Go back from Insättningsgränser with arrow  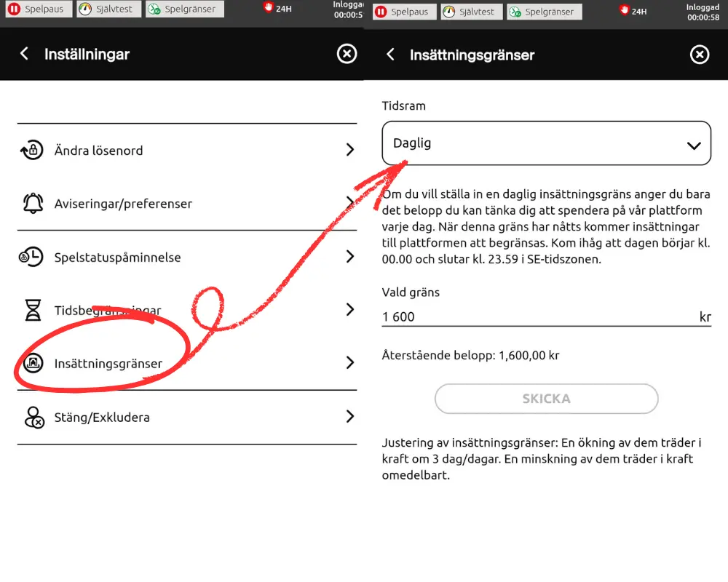(x=390, y=55)
